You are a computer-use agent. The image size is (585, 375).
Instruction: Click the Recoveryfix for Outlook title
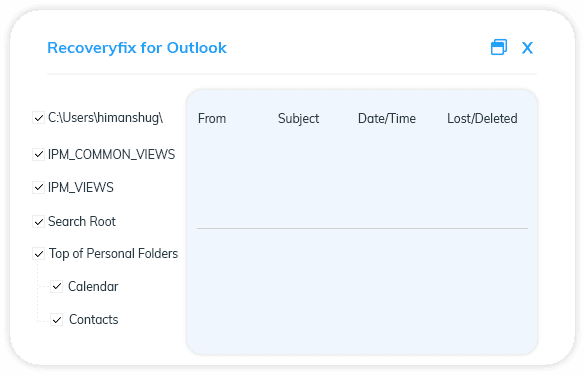click(x=137, y=48)
